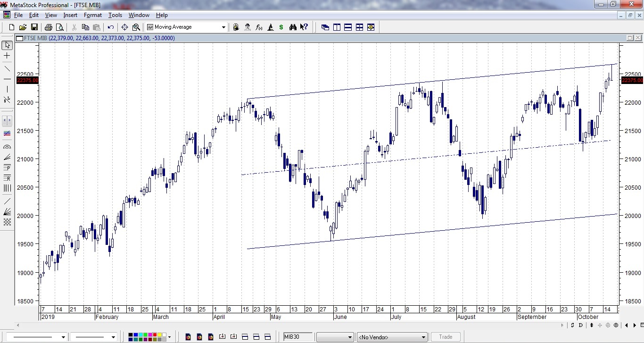Select the horizontal line tool

pyautogui.click(x=7, y=79)
